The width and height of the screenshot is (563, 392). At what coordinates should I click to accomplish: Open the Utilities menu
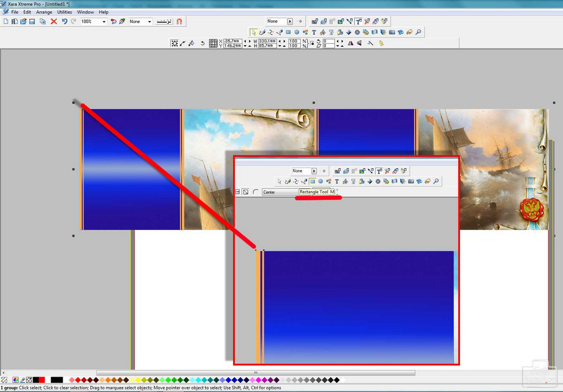[x=65, y=12]
